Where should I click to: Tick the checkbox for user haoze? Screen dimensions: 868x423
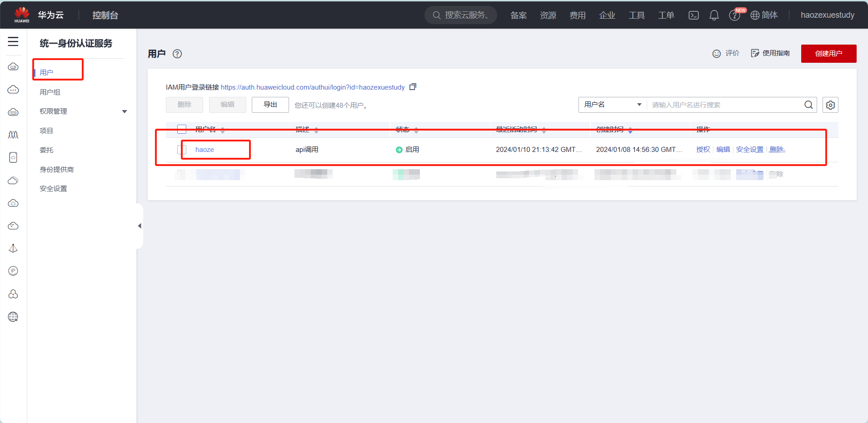pos(182,150)
